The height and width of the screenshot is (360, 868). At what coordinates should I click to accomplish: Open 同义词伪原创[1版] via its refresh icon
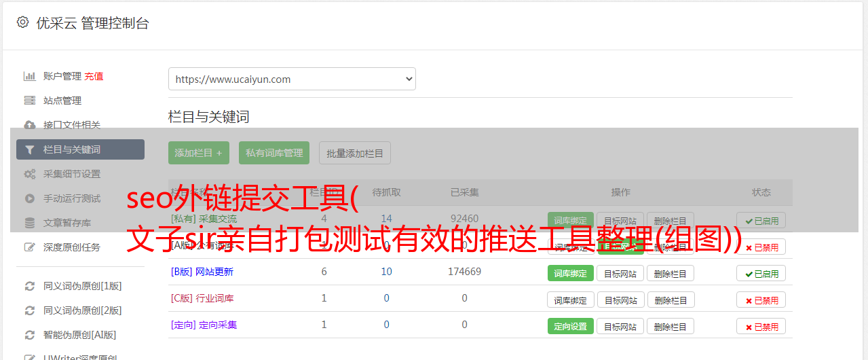(30, 286)
